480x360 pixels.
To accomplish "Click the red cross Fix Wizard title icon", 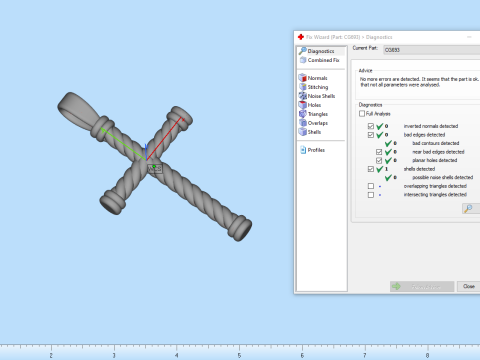I will [301, 37].
